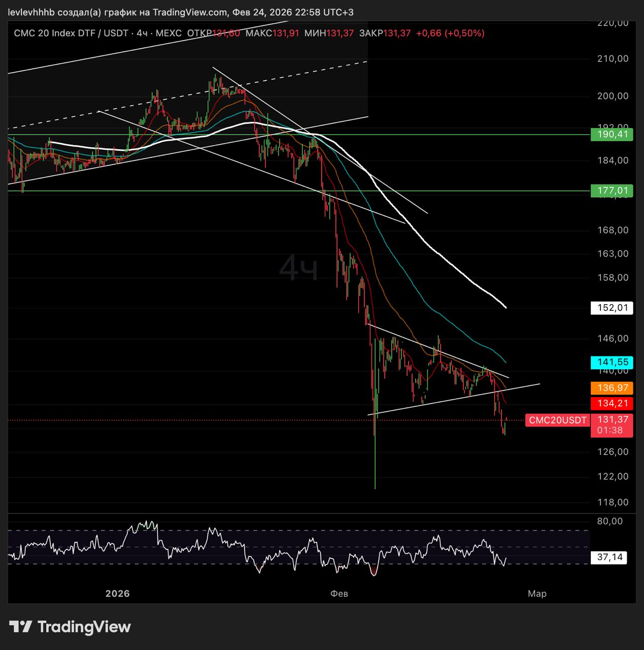
Task: Click the current price 131,37 label
Action: (x=613, y=419)
